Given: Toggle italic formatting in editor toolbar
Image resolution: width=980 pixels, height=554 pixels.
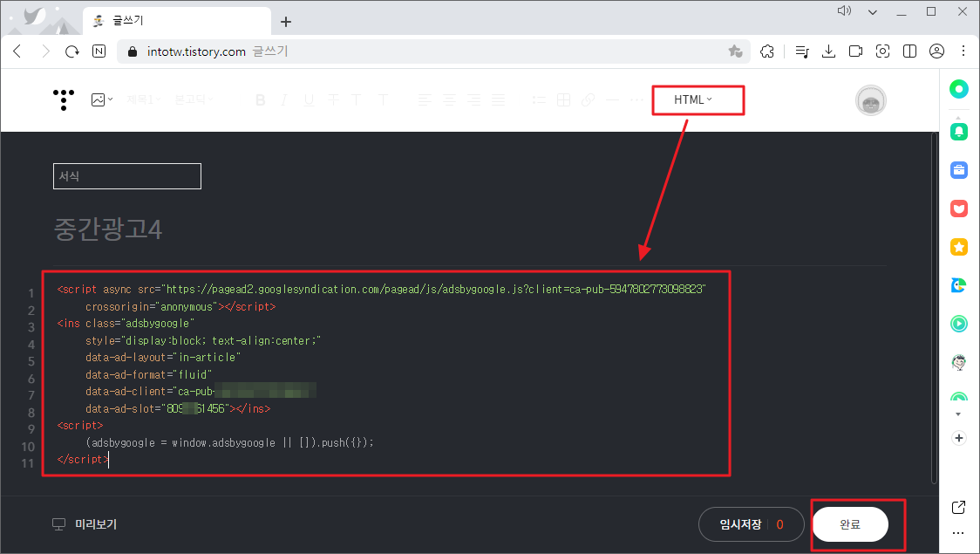Looking at the screenshot, I should tap(283, 100).
